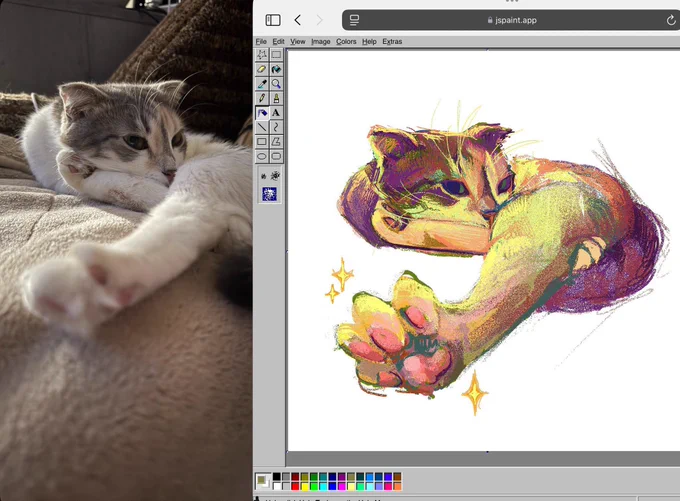
Task: Click the current foreground color indicator box
Action: [262, 480]
